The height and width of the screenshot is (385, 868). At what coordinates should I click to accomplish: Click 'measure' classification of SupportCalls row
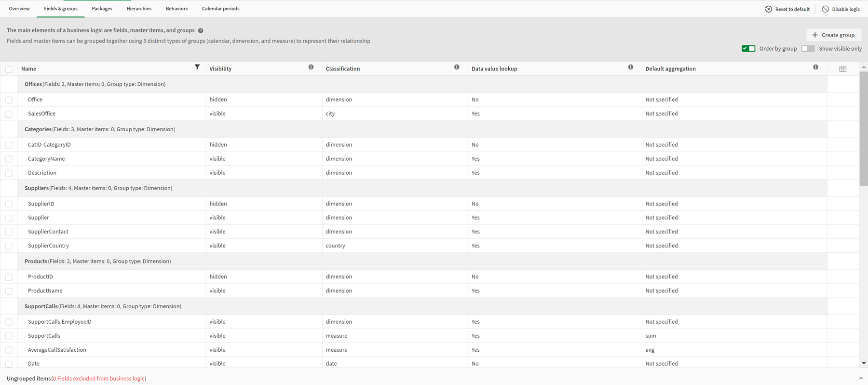pyautogui.click(x=337, y=336)
